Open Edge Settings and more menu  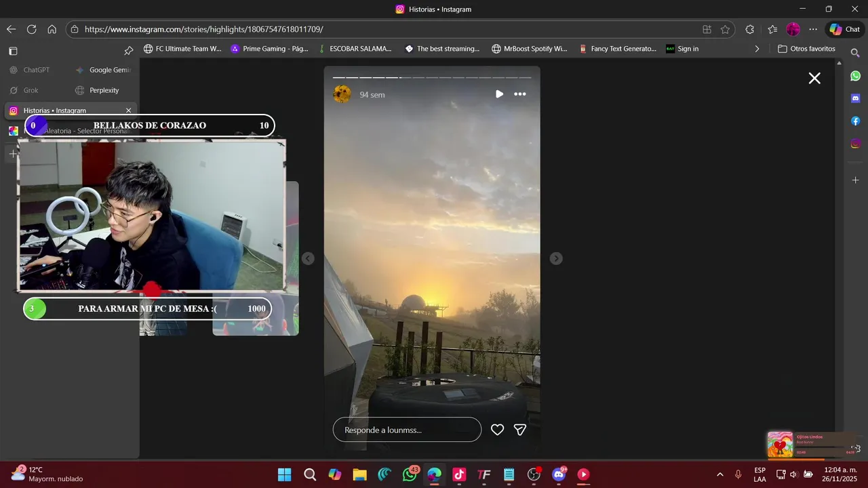pyautogui.click(x=813, y=29)
